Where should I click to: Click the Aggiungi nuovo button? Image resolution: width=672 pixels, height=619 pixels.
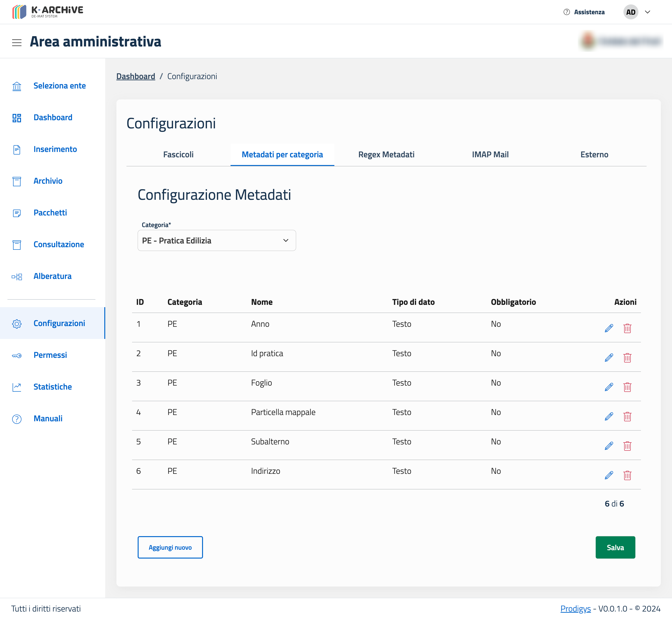click(170, 547)
